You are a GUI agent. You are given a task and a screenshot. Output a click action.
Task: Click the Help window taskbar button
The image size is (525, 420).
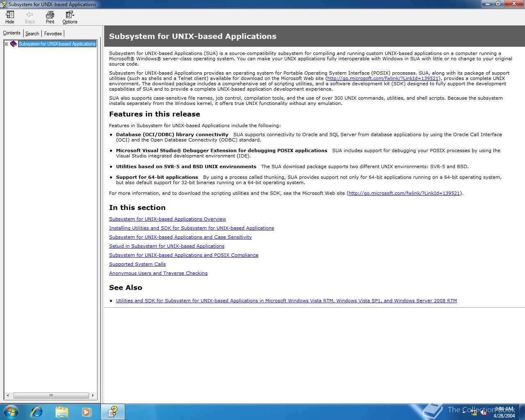(113, 411)
